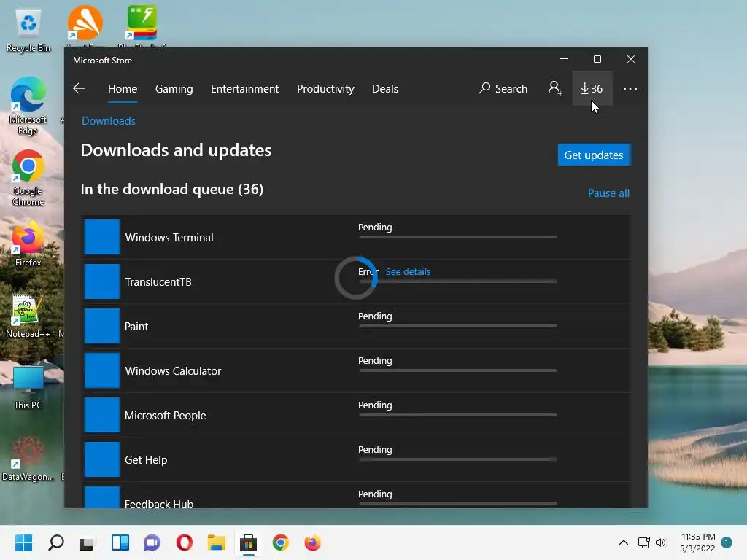This screenshot has width=747, height=560.
Task: Open volume tray icon
Action: point(661,542)
